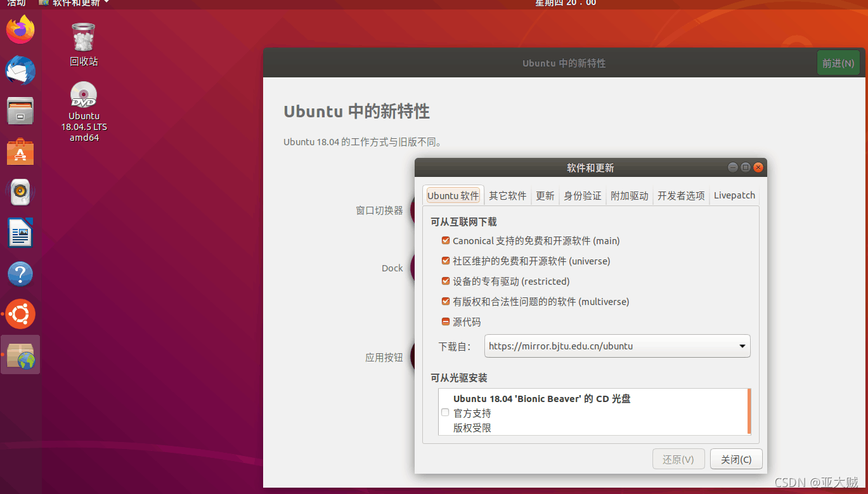The image size is (868, 494).
Task: Open the Files manager in dock
Action: click(20, 111)
